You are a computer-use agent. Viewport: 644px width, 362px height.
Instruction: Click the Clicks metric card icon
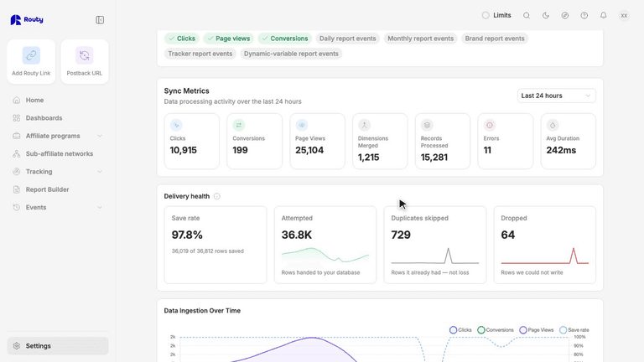coord(176,125)
